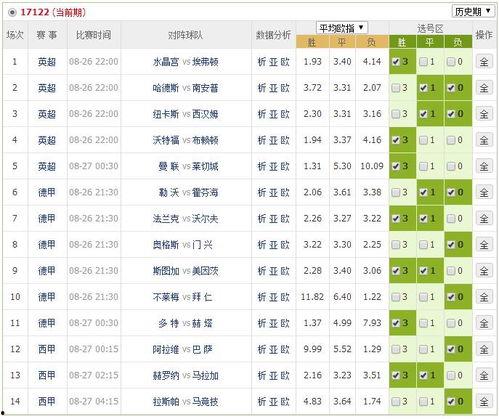Open 欧 European odds for 勒沃 vs 霍芬海
This screenshot has width=499, height=419.
point(285,192)
